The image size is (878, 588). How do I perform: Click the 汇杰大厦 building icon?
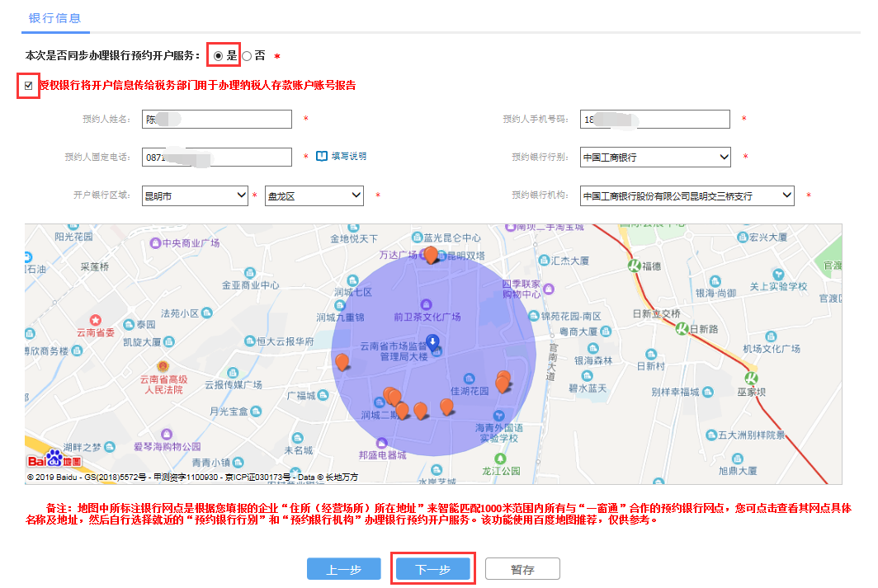point(543,260)
